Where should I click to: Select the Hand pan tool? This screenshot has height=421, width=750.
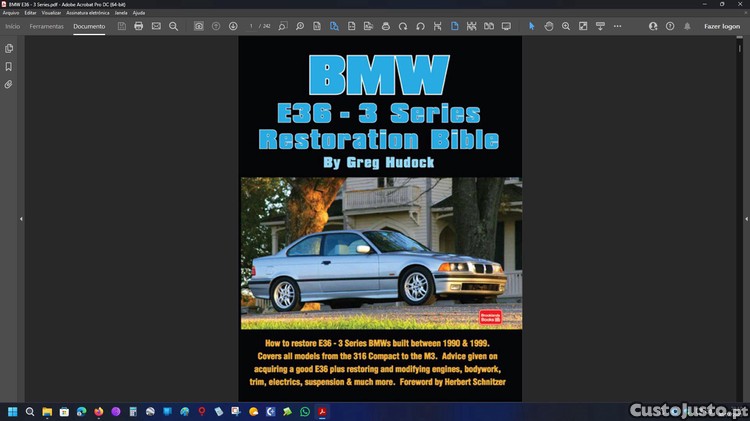coord(549,26)
